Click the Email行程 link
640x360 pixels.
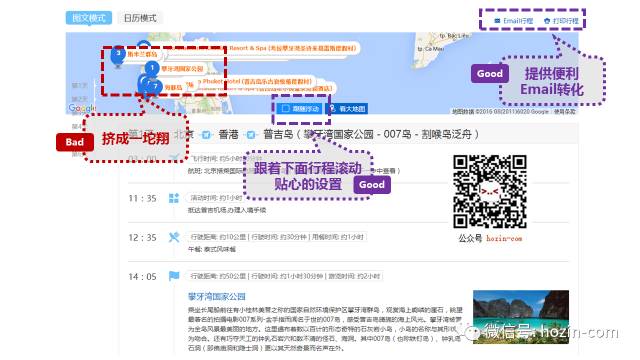coord(513,21)
